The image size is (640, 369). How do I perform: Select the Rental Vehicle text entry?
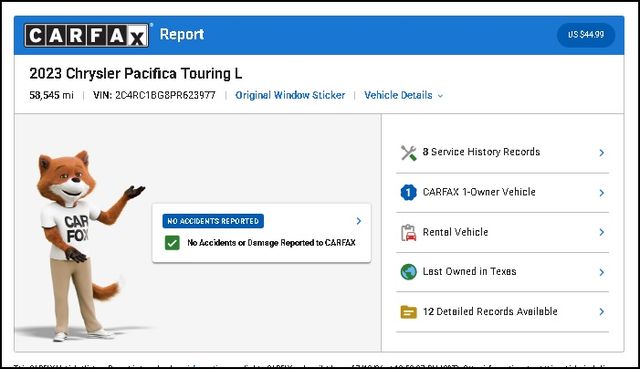456,232
